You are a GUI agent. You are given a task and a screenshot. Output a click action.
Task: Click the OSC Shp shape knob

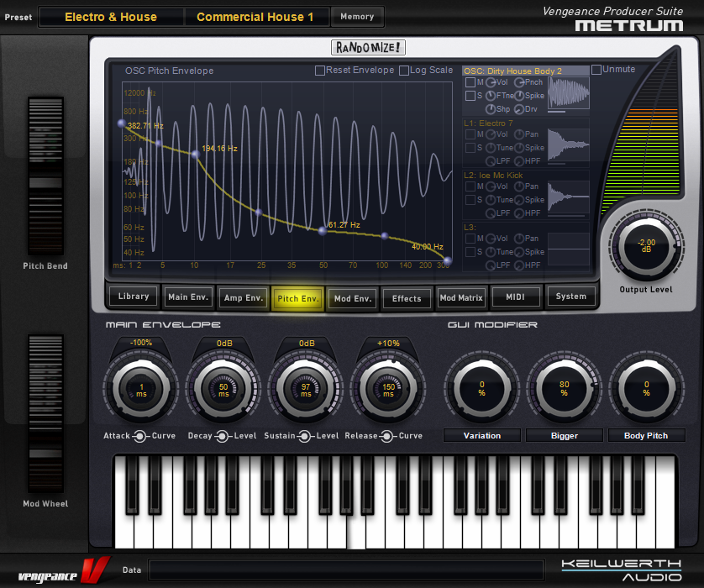(x=490, y=109)
